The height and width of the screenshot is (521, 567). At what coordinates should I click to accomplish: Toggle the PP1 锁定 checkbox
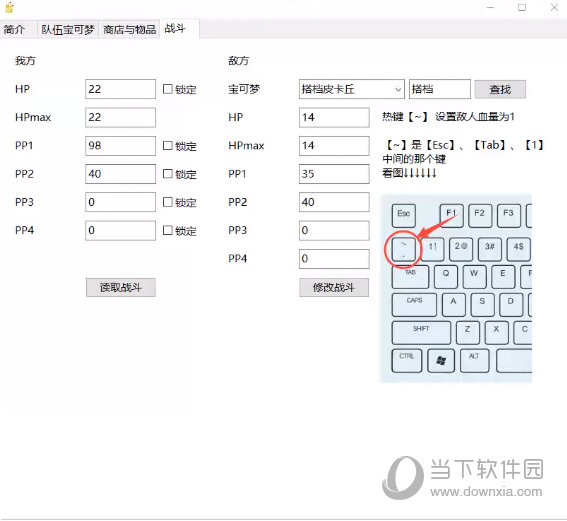[x=167, y=145]
